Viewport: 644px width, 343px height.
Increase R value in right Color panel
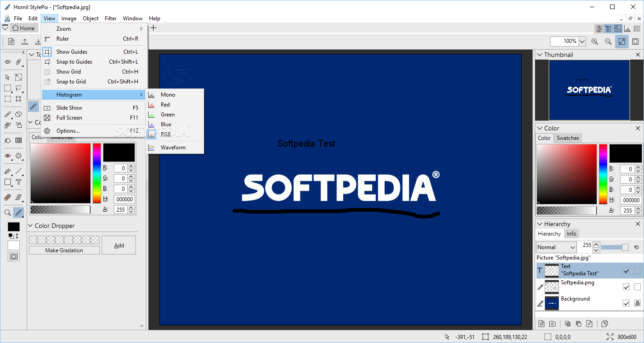pyautogui.click(x=637, y=167)
